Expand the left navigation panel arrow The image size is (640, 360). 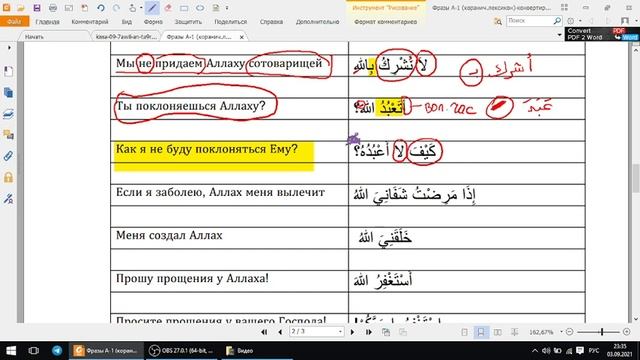pyautogui.click(x=9, y=48)
